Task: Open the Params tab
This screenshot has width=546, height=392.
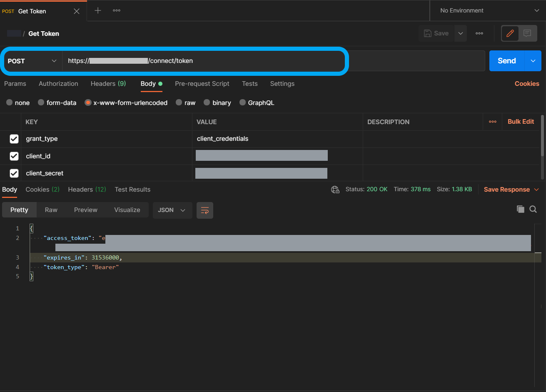Action: [15, 84]
